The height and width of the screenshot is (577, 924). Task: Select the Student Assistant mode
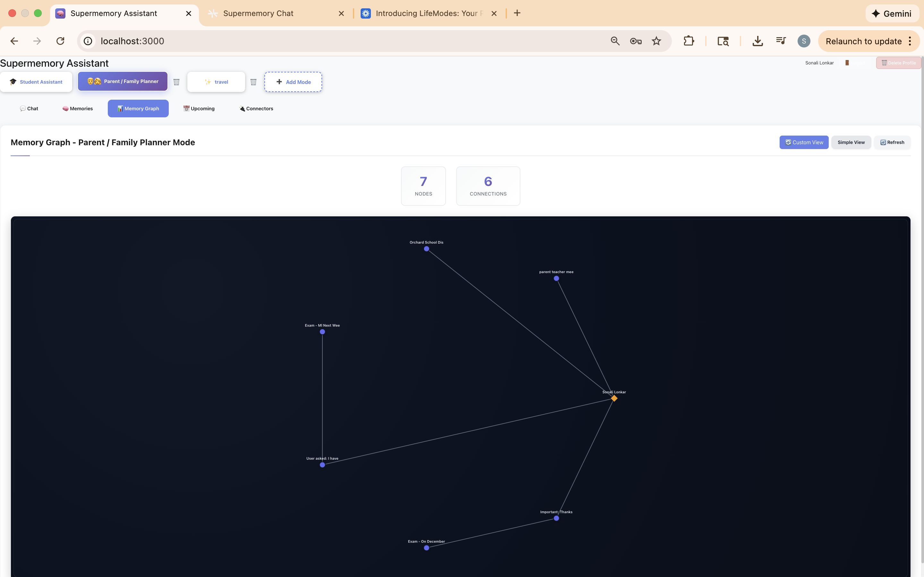click(x=36, y=82)
